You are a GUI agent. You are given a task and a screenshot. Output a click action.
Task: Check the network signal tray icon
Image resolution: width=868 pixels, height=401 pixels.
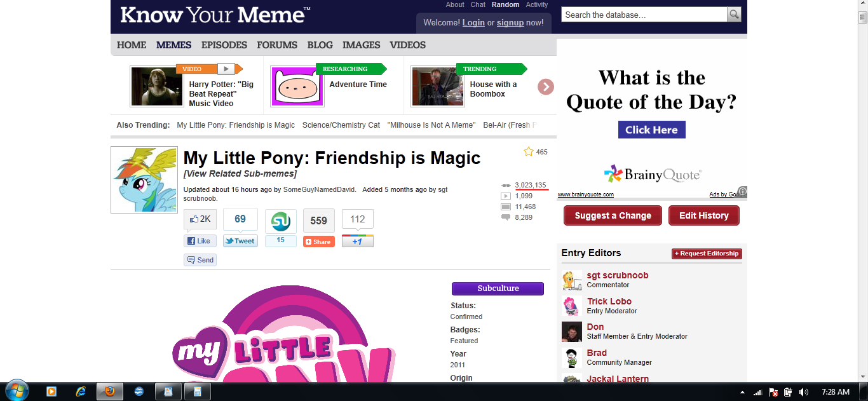758,392
